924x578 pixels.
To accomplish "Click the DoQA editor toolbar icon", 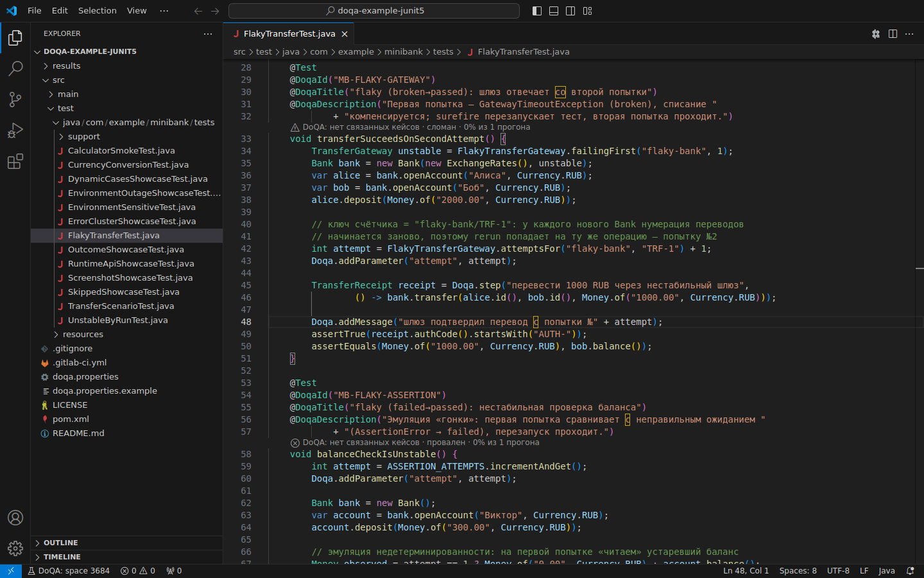I will [x=876, y=34].
